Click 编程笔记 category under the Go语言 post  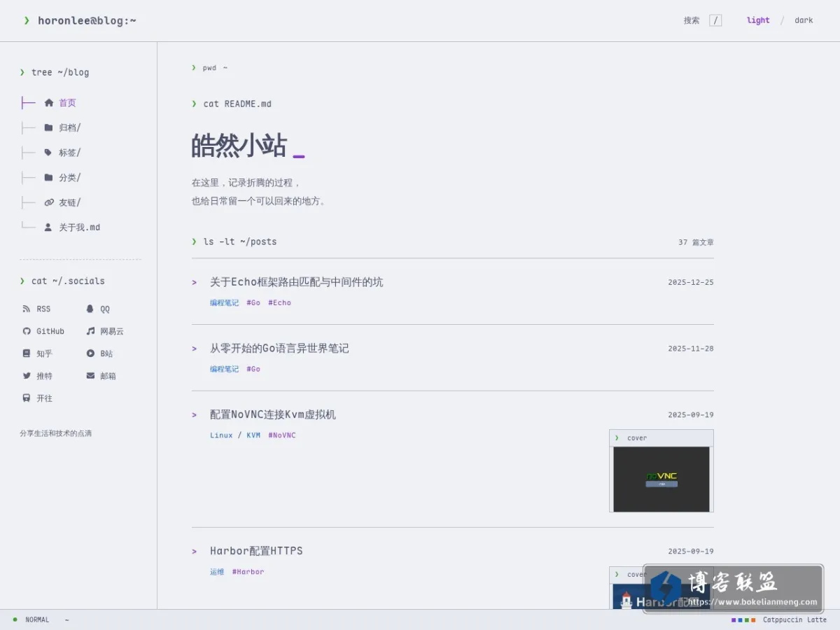(x=224, y=369)
